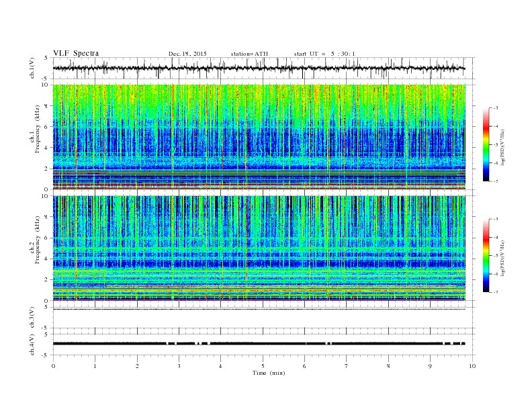This screenshot has height=411, width=532.
Task: Click the "-7" label on lower colorbar
Action: click(x=495, y=292)
